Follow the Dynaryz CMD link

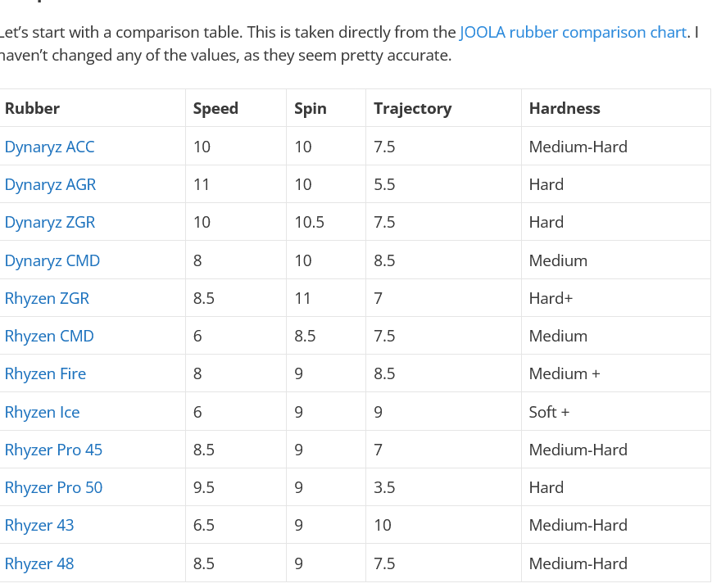click(52, 260)
